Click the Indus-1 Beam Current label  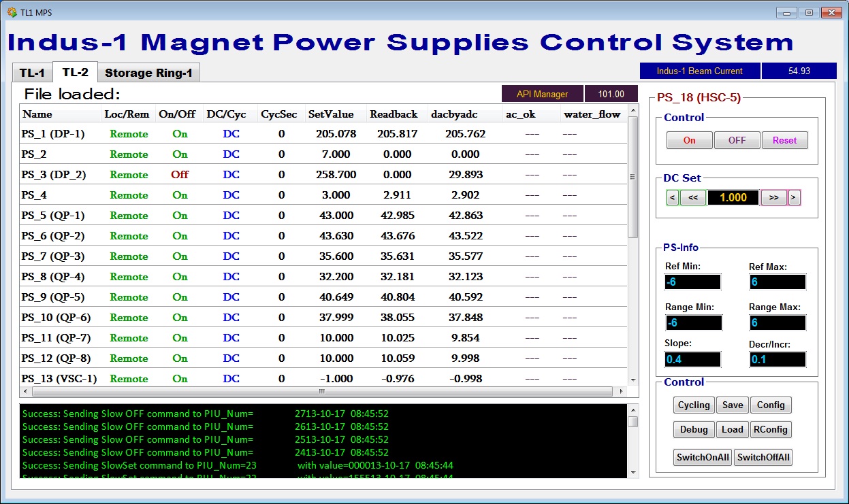[x=700, y=71]
